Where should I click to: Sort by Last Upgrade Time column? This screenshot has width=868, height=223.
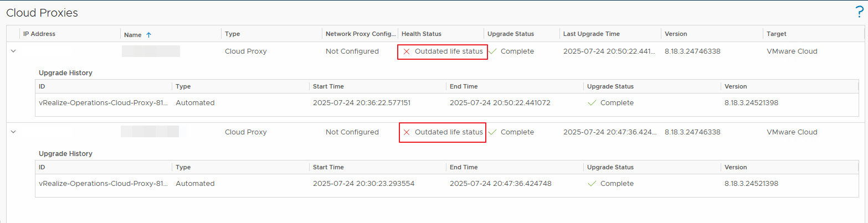[x=591, y=34]
